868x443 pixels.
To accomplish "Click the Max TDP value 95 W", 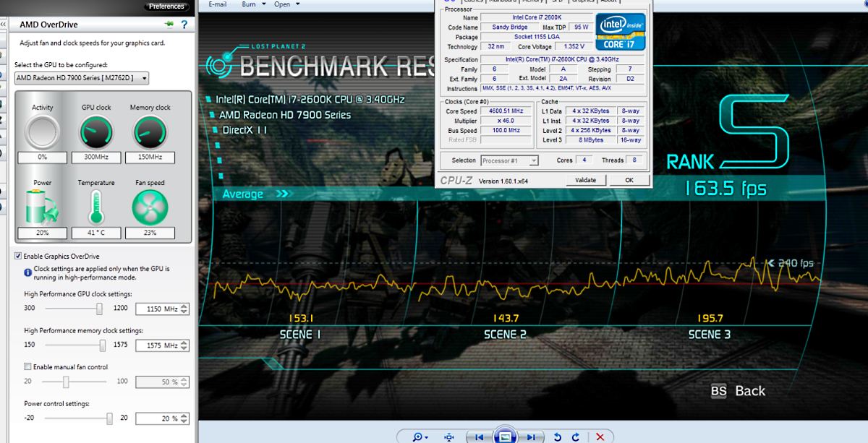I will [581, 27].
